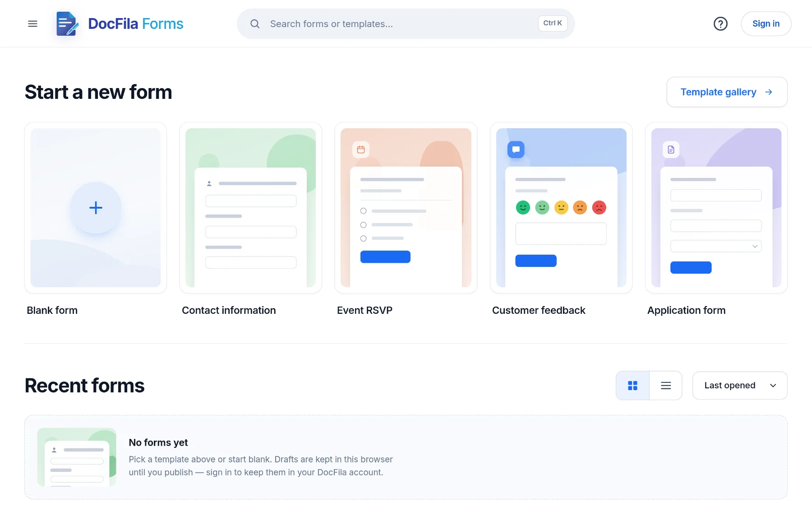Click the DocFila Forms brand name
The height and width of the screenshot is (508, 812).
pyautogui.click(x=136, y=23)
